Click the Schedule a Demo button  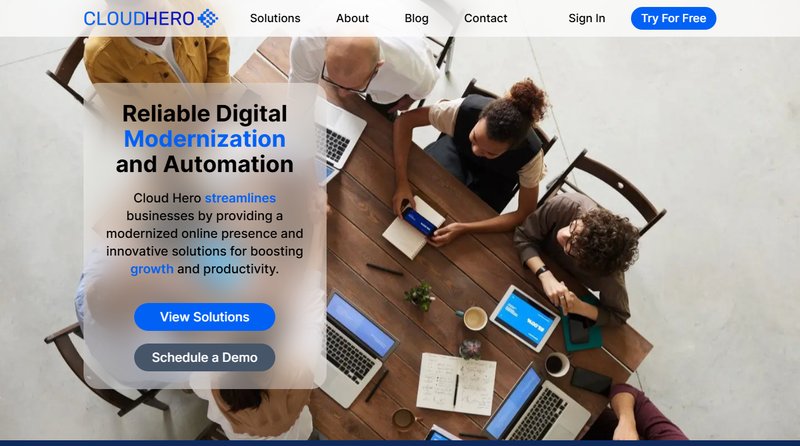[205, 358]
